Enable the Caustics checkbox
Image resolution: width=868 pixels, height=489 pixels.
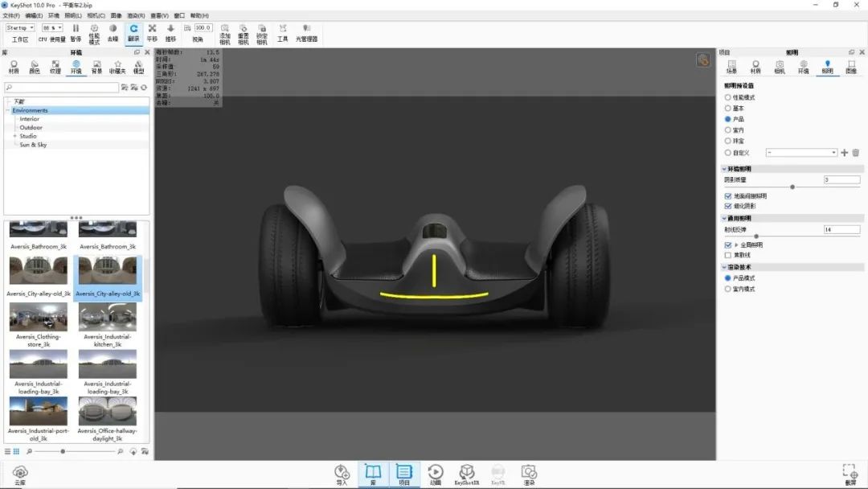click(728, 255)
